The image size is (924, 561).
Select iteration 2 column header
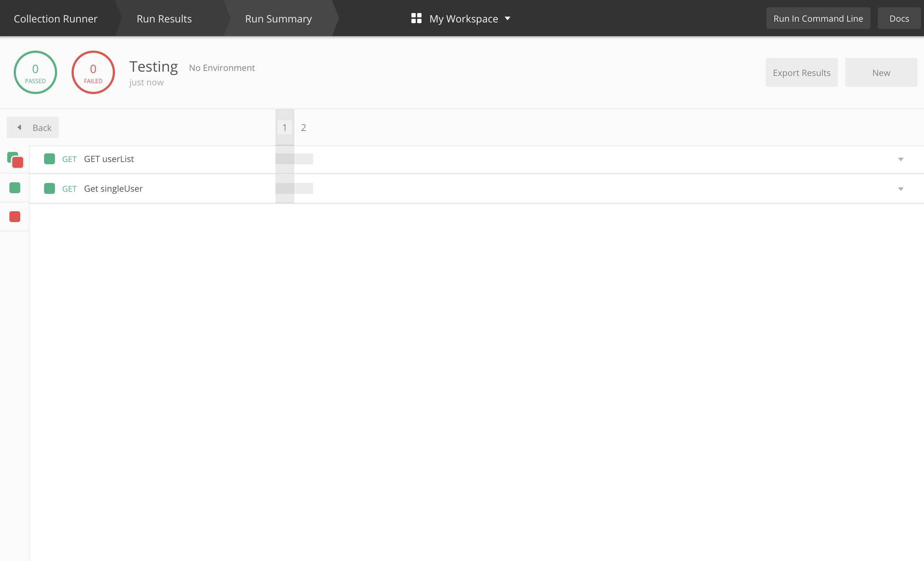coord(303,128)
